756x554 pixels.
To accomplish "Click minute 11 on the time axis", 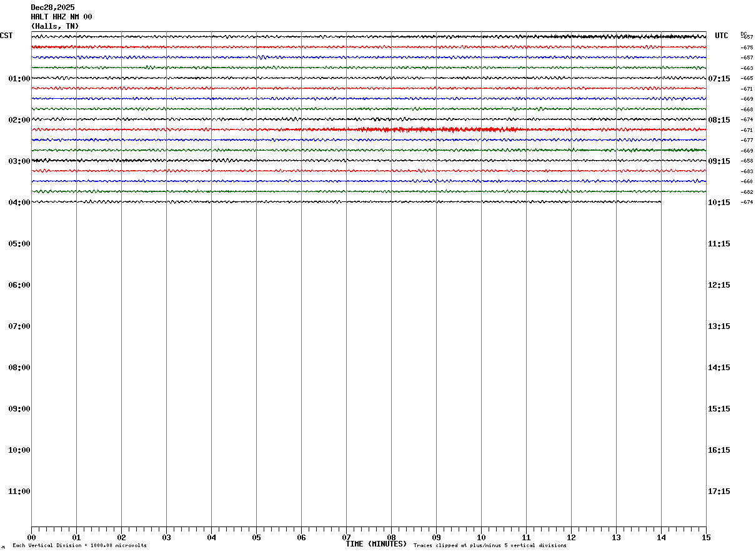I will click(x=526, y=538).
